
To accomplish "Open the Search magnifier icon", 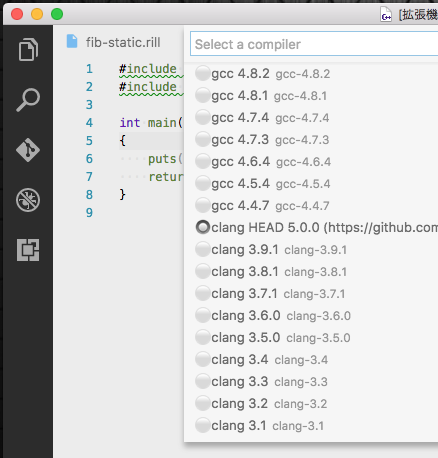I will pyautogui.click(x=28, y=100).
